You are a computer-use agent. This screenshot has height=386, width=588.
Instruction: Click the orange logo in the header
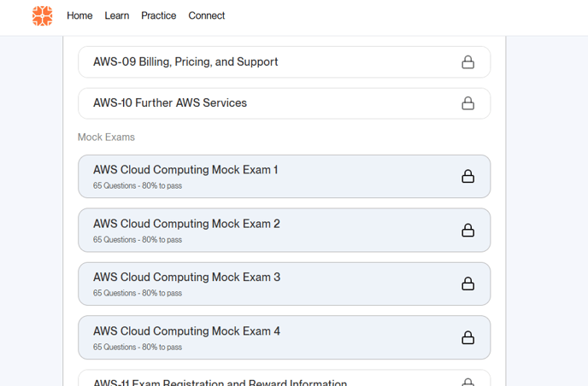tap(42, 15)
